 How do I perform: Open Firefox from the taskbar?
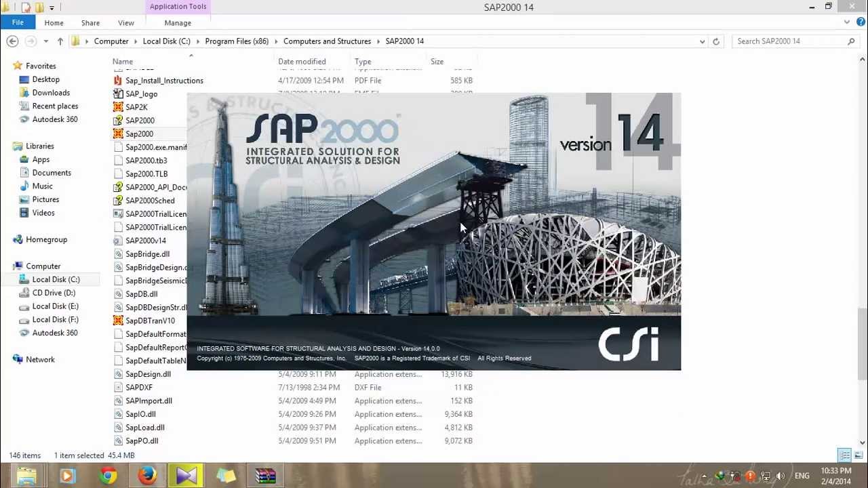[147, 476]
